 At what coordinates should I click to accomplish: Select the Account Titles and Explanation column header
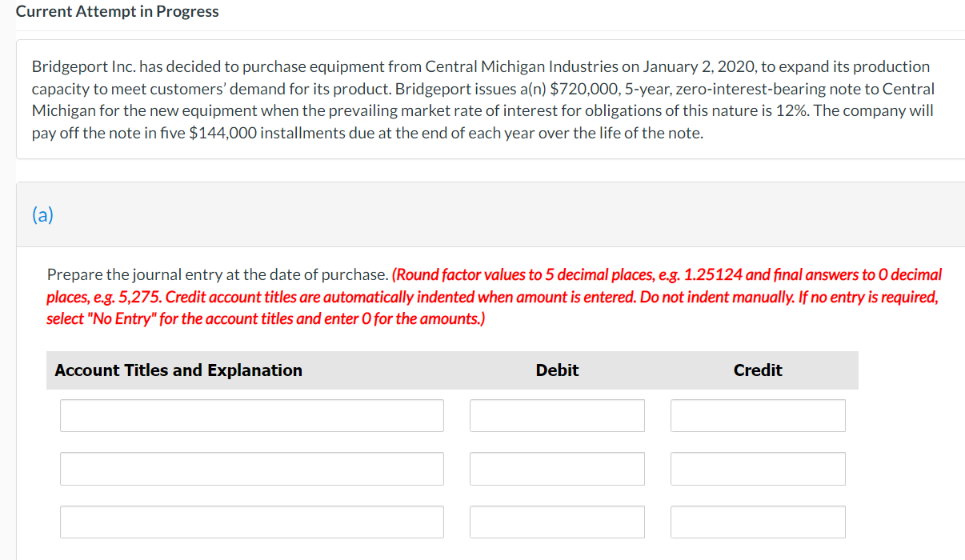point(178,370)
